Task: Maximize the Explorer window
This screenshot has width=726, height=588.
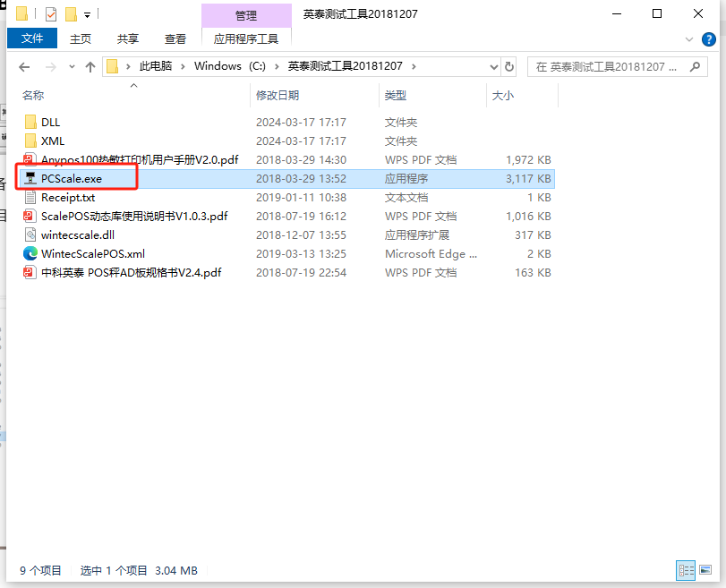Action: [x=656, y=14]
